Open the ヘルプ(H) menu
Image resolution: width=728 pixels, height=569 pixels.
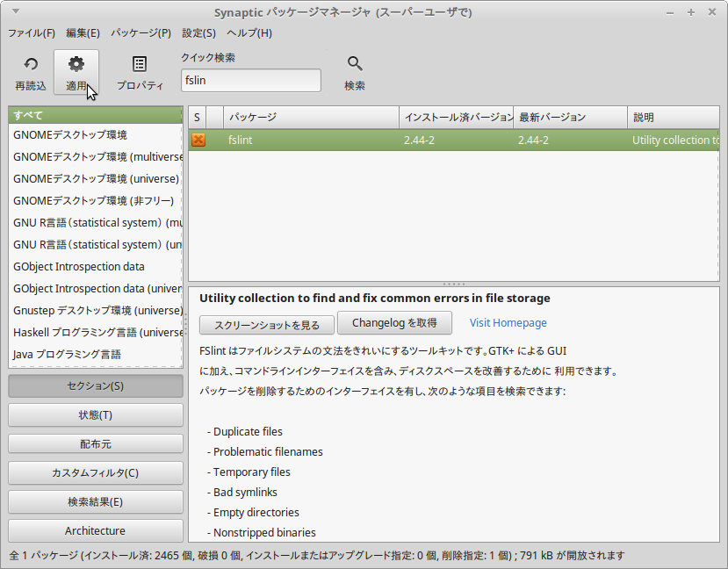pos(249,33)
